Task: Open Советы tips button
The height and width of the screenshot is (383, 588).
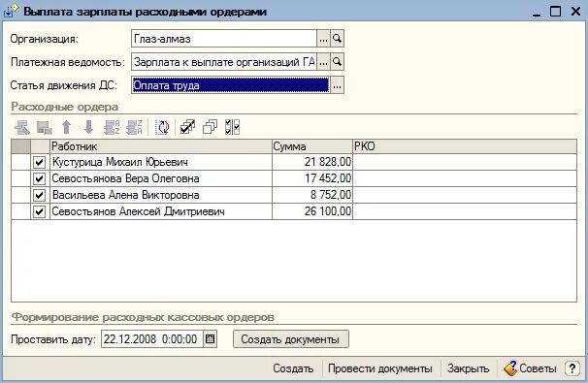Action: (530, 368)
